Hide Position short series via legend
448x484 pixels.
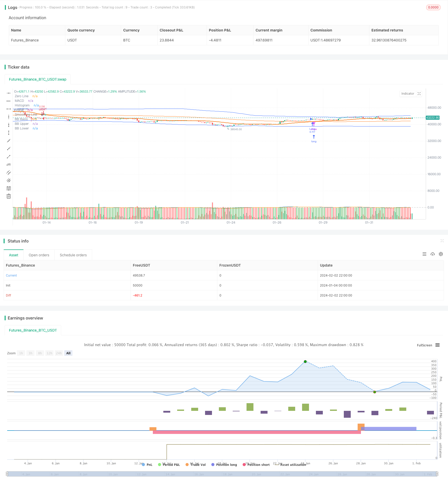[x=256, y=465]
